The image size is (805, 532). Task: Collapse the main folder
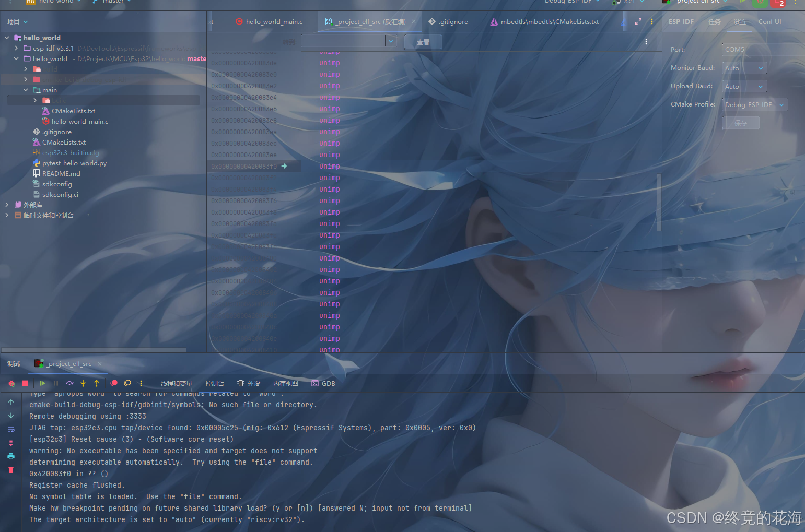pyautogui.click(x=26, y=90)
